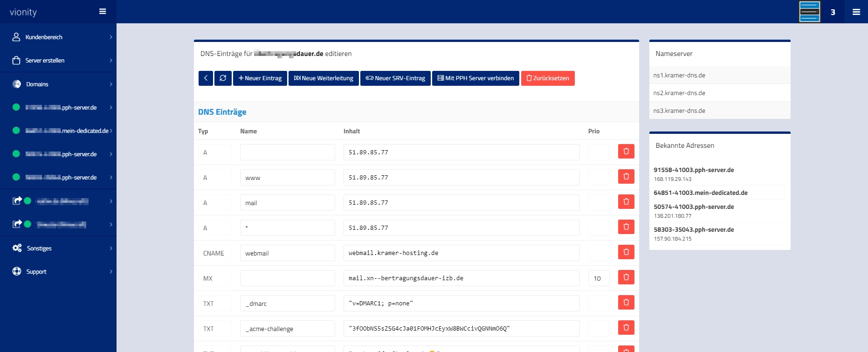Click the mail.xn--bertragungsdauer-izb.de content field
This screenshot has width=868, height=352.
[462, 278]
